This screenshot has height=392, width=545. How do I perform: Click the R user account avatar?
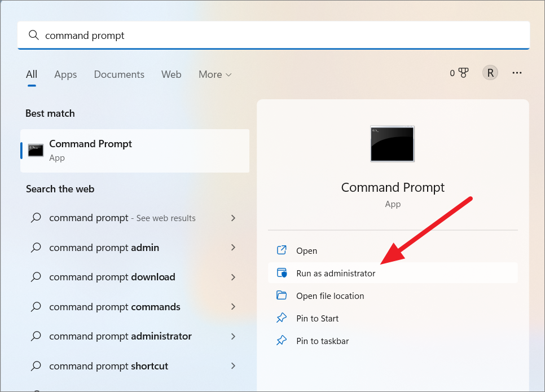pos(490,73)
